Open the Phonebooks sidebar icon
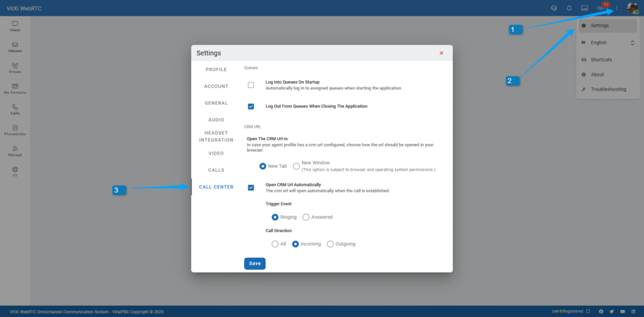Screen dimensions: 644x317 [x=15, y=130]
